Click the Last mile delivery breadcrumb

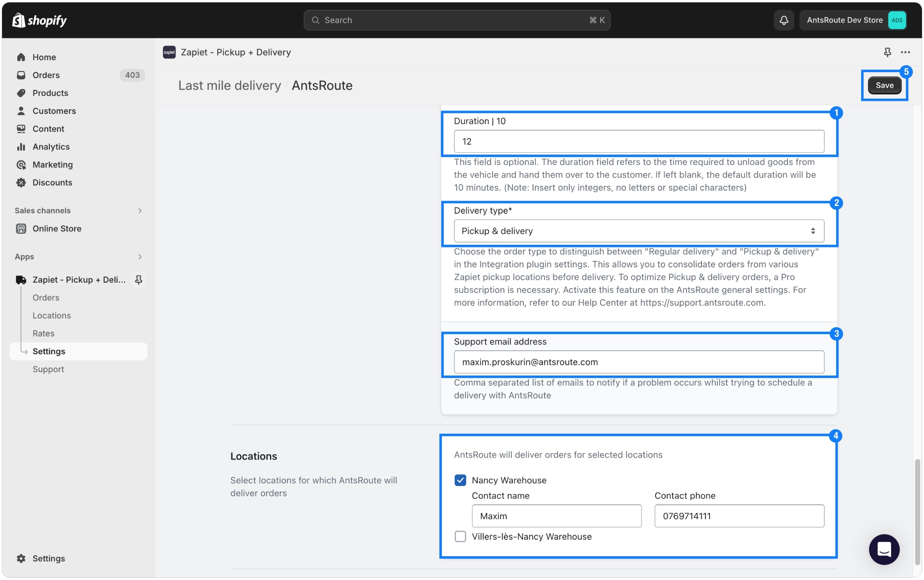click(229, 85)
